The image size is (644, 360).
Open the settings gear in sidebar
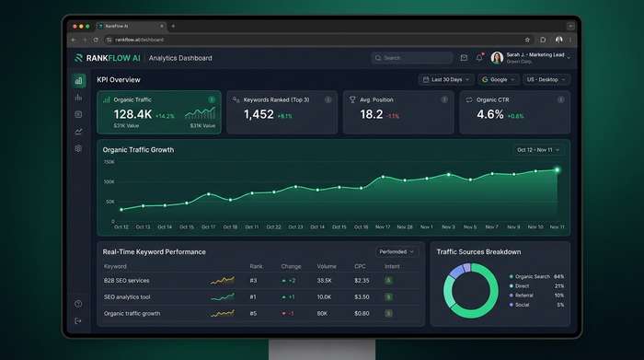(78, 148)
